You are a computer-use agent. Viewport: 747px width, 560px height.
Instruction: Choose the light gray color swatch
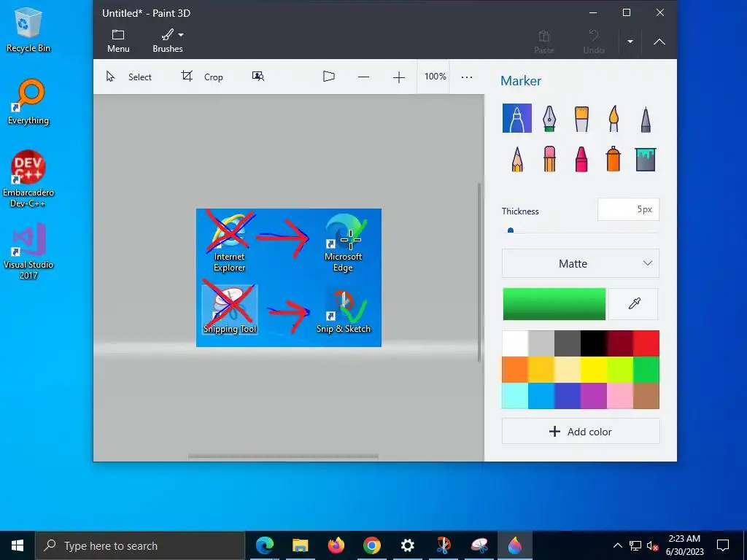[541, 343]
